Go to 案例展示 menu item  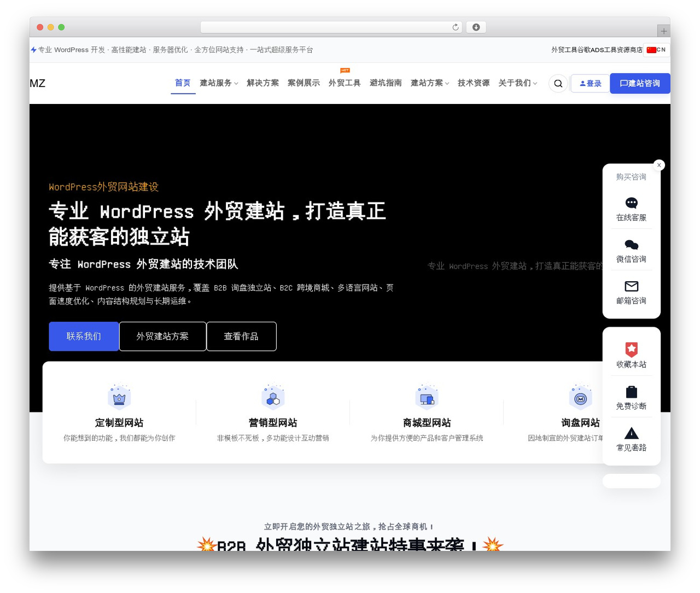click(304, 83)
